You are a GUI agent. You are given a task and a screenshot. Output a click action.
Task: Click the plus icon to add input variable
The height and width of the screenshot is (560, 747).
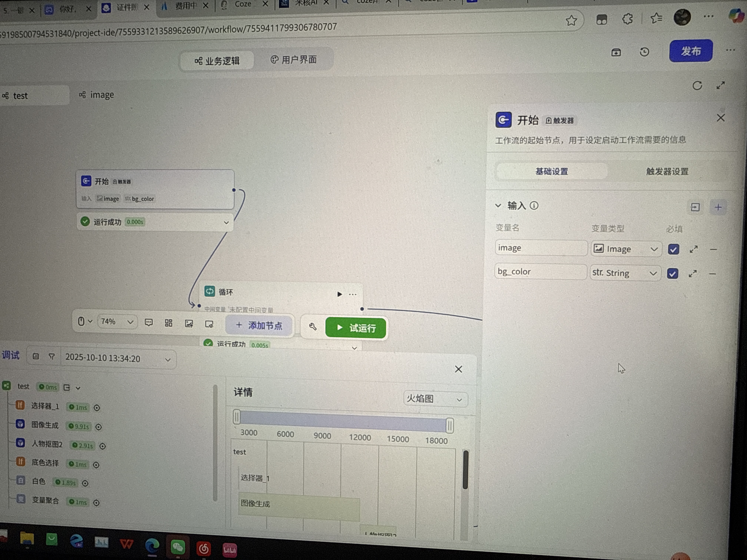tap(718, 207)
